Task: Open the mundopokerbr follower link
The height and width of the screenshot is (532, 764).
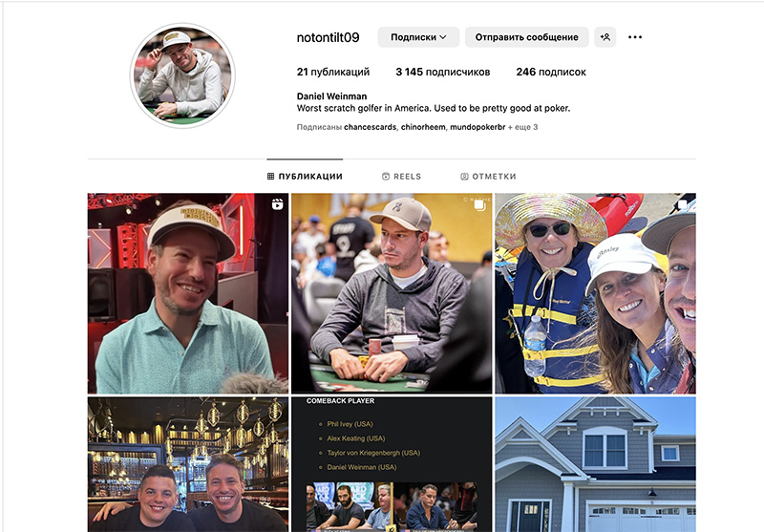Action: [x=477, y=127]
